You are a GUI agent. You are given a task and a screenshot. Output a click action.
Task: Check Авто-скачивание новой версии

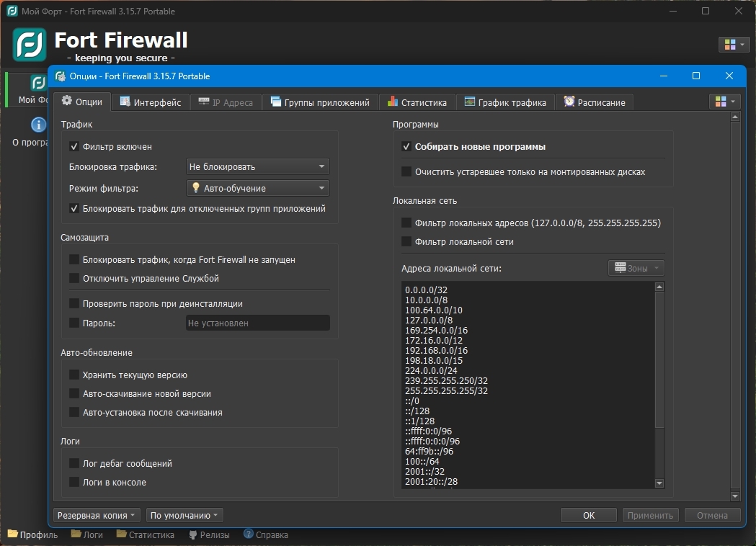point(74,394)
